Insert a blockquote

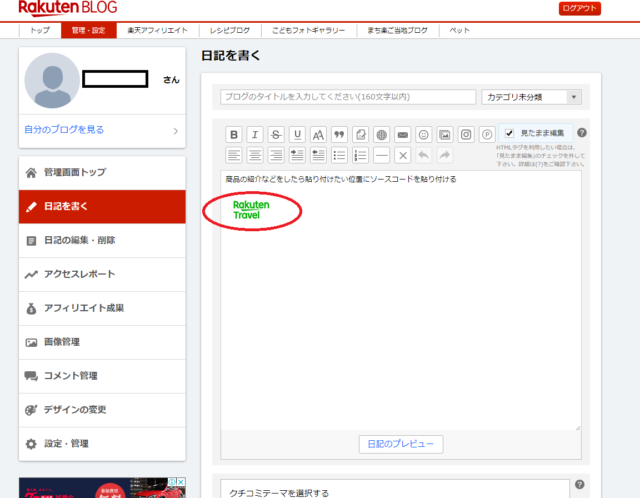339,134
